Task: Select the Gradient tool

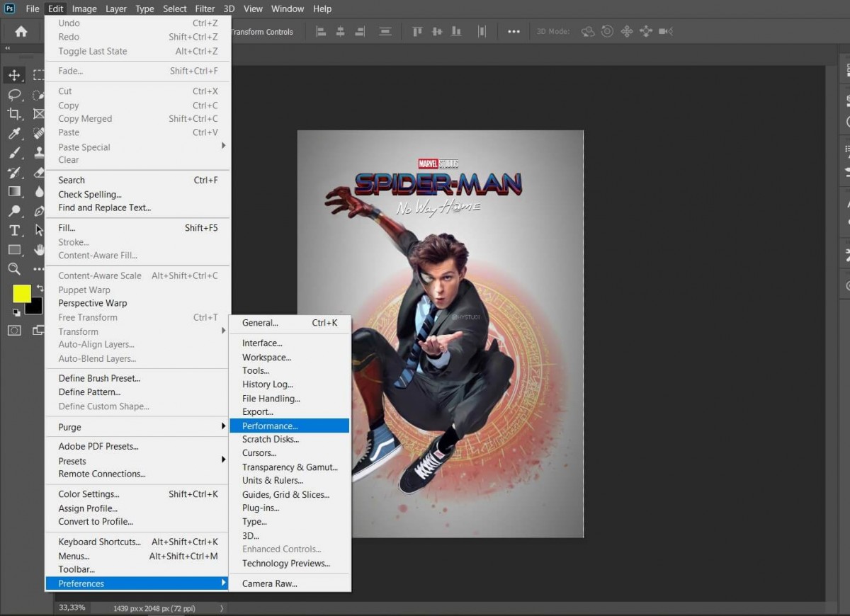Action: point(14,191)
